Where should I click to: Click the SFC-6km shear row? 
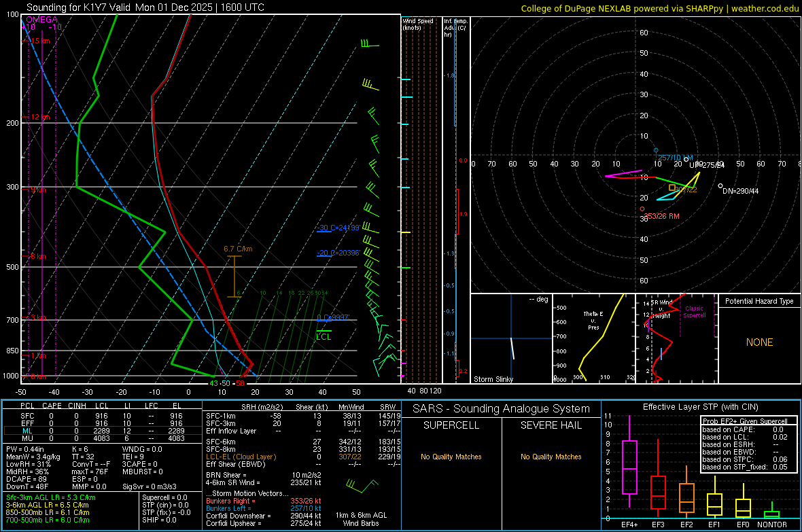coord(303,442)
